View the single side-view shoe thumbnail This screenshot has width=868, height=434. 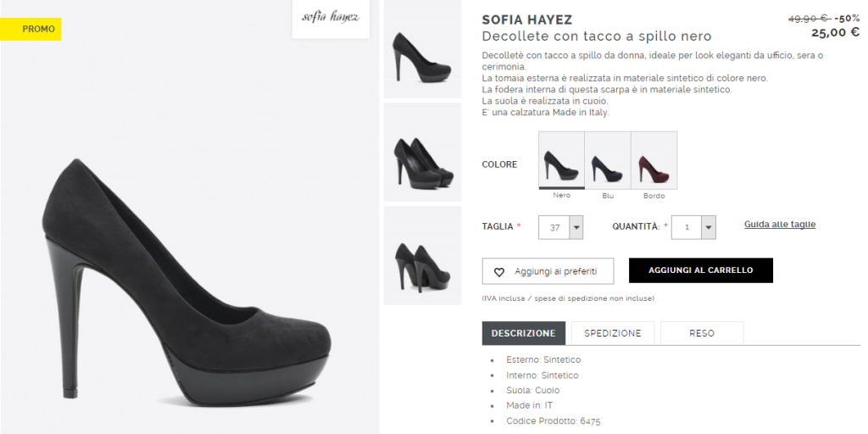pos(422,49)
